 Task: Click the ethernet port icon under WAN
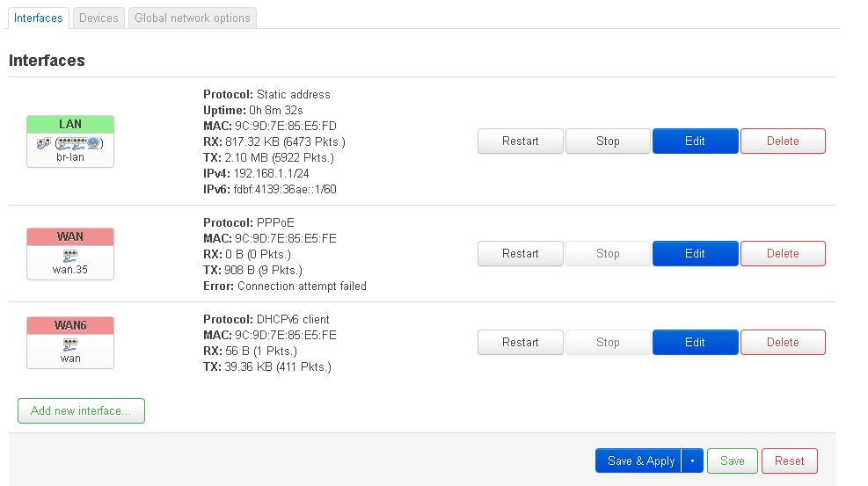[x=70, y=256]
